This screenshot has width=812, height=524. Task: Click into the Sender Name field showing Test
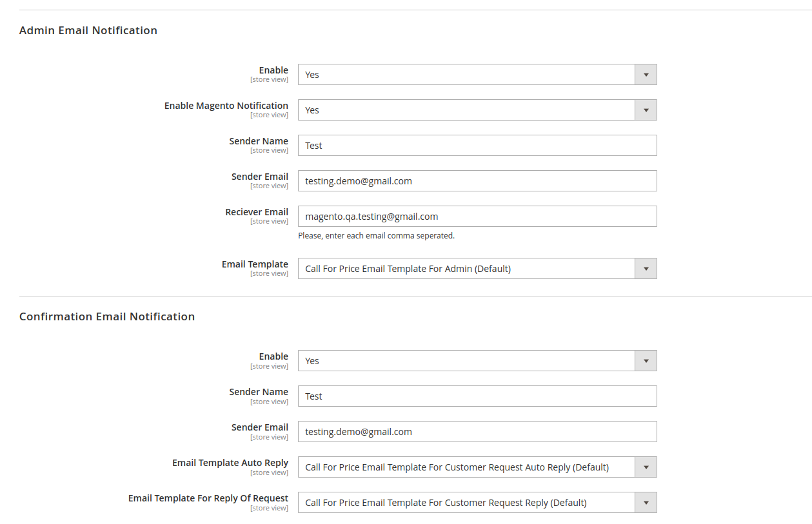pos(477,145)
